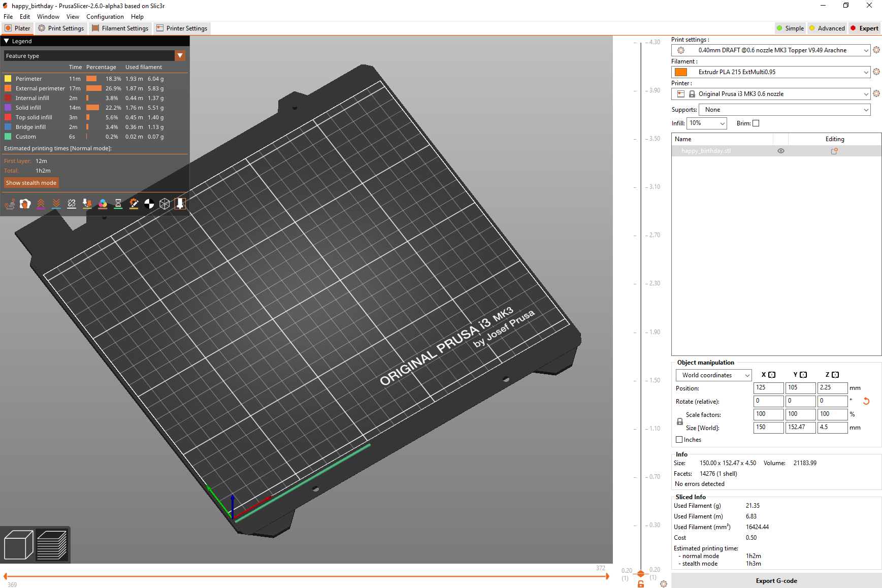
Task: Select happy_birthday.stl in object list
Action: pos(776,151)
